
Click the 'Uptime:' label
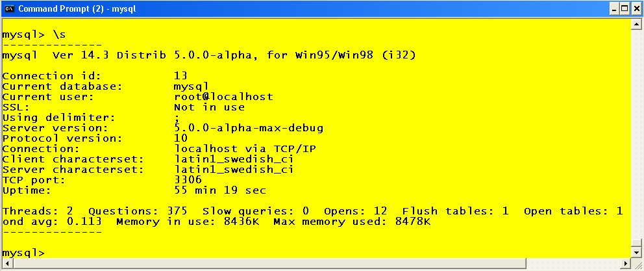[x=27, y=190]
